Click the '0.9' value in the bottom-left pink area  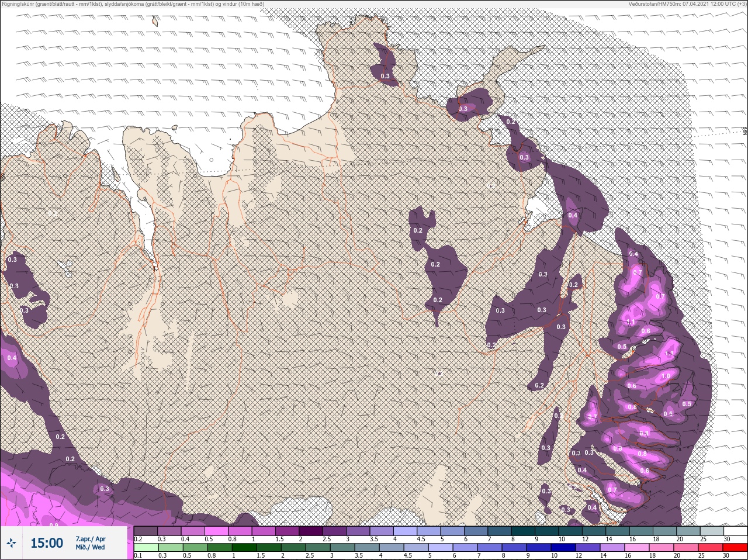54,525
